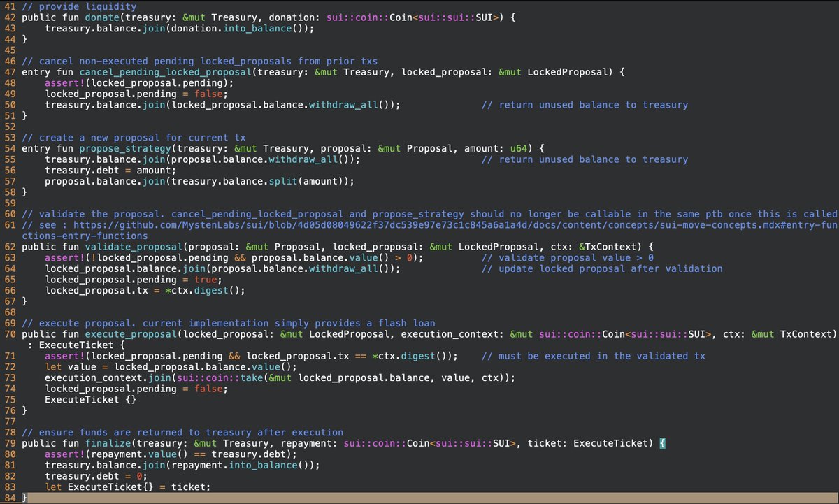Click the comment '// provide liquidity'

coord(80,6)
